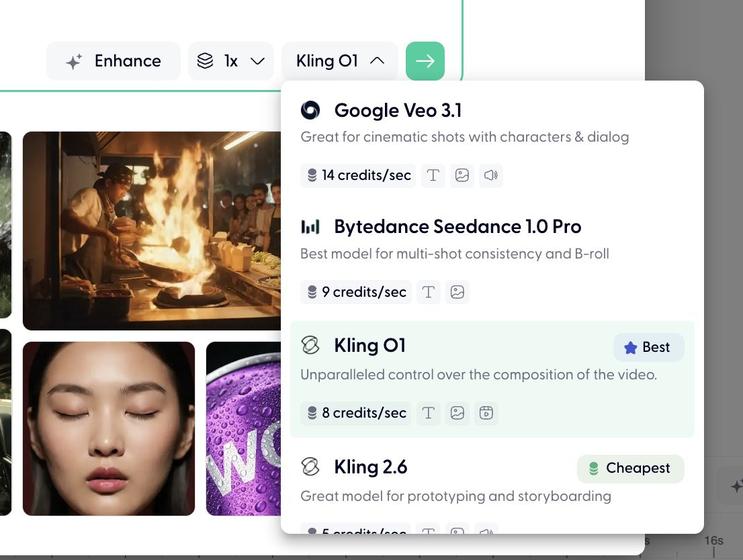Click the Bytedance Seedance logo icon

point(310,227)
